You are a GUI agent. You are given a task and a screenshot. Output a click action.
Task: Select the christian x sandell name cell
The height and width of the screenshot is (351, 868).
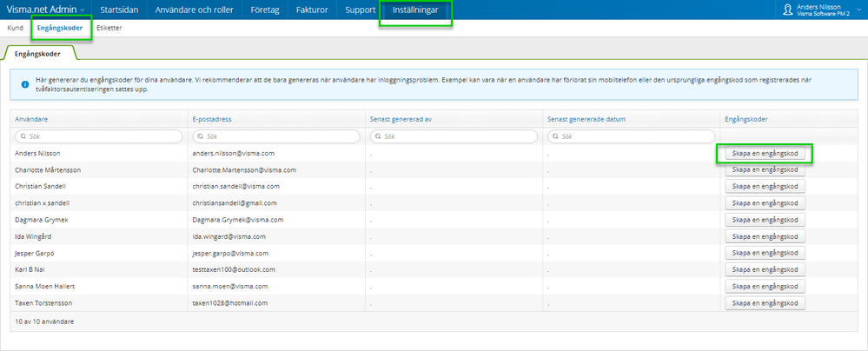tap(42, 203)
